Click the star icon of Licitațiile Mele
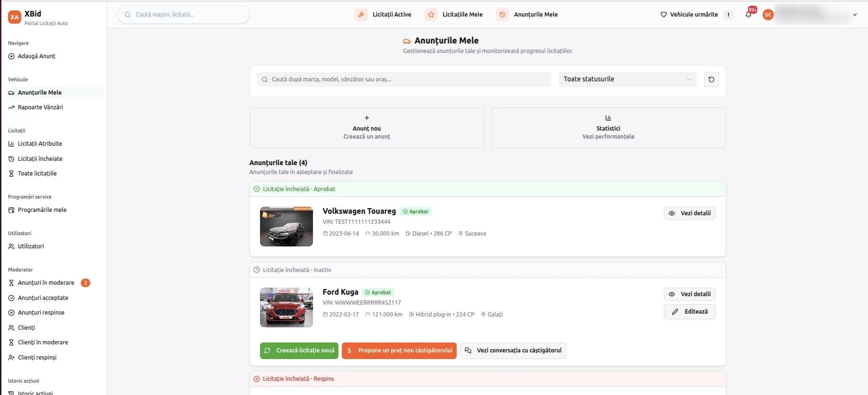The image size is (868, 395). pos(431,15)
